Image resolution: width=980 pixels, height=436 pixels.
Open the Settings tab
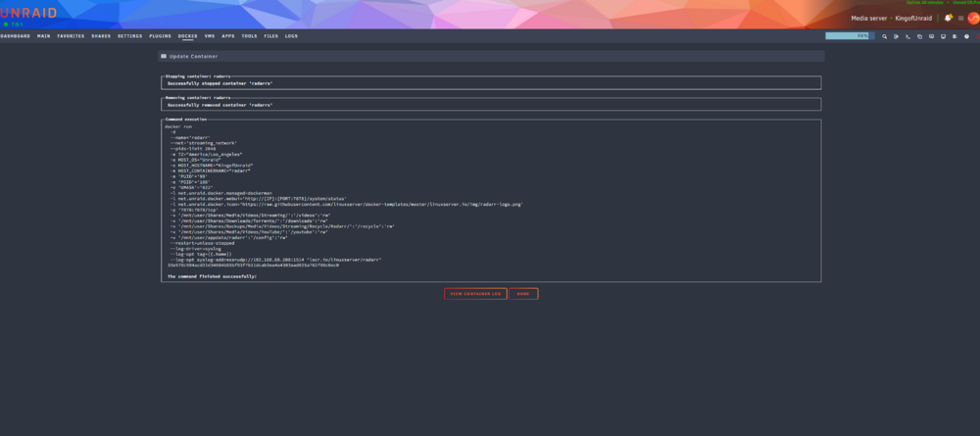point(130,36)
